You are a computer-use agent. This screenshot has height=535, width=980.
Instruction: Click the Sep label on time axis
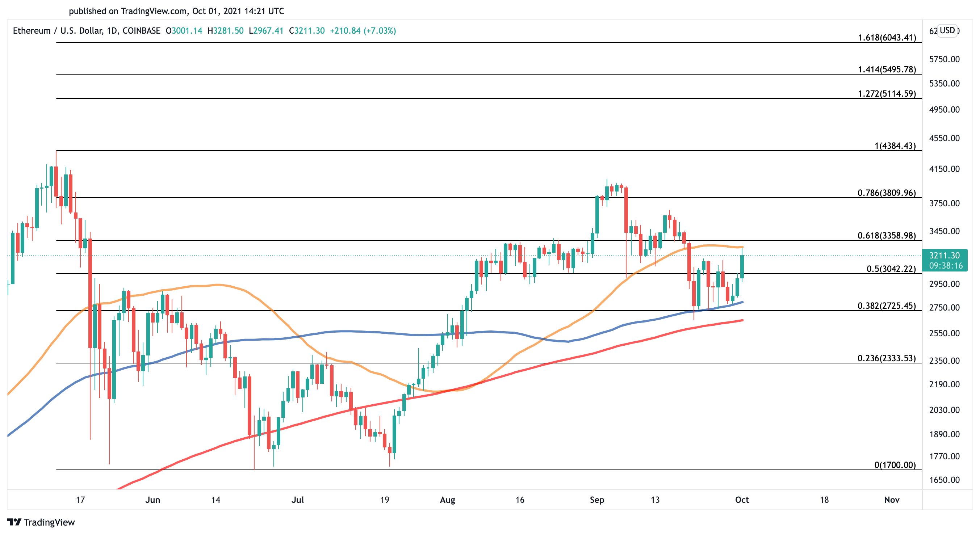597,500
